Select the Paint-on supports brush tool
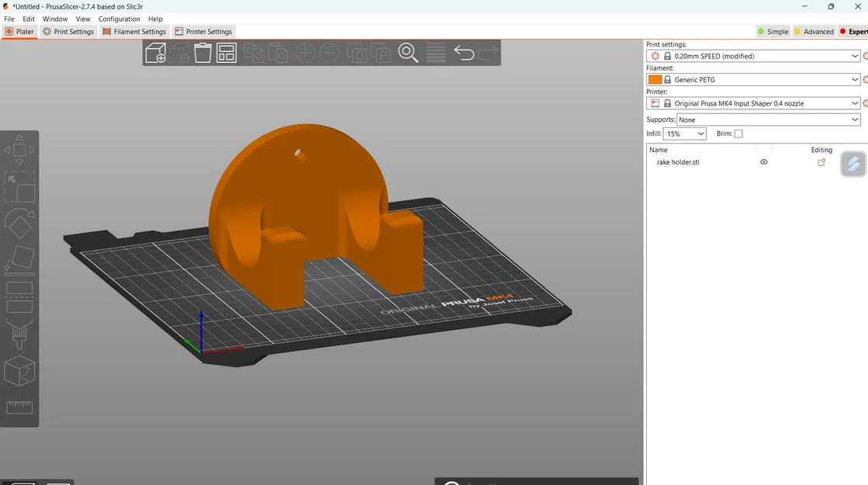The height and width of the screenshot is (485, 868). point(19,334)
